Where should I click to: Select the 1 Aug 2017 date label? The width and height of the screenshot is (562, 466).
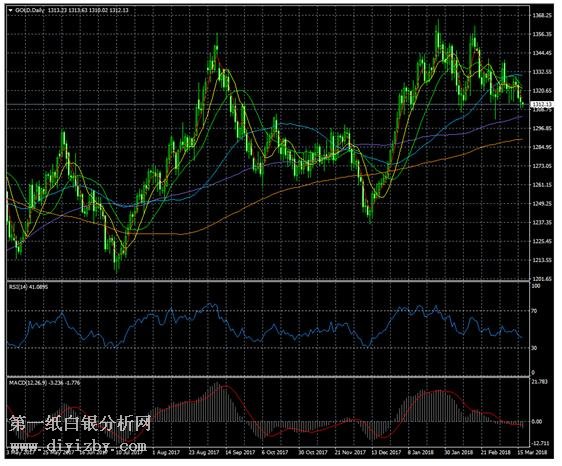pos(165,453)
